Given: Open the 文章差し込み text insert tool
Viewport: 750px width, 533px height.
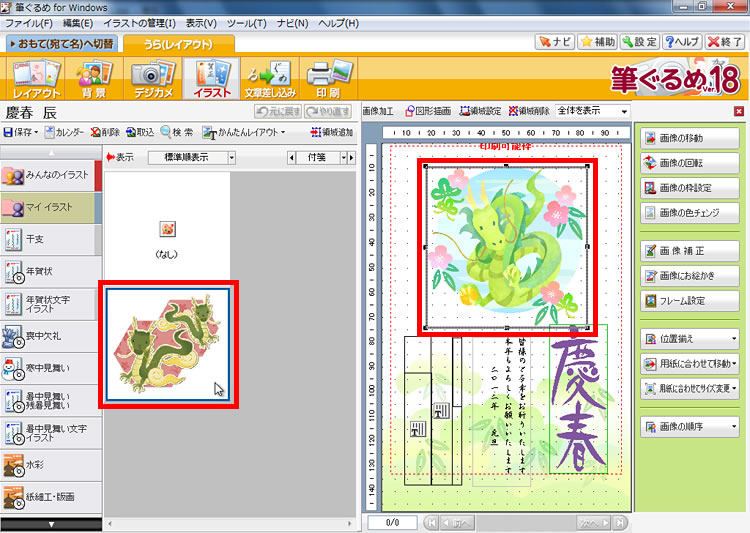Looking at the screenshot, I should click(270, 78).
